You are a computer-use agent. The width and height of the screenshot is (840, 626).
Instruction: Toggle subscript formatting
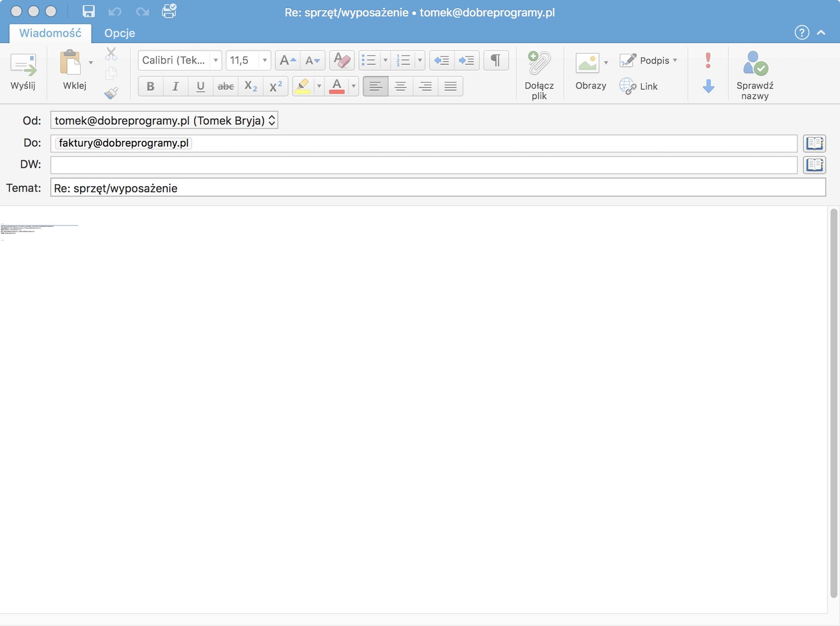[x=251, y=86]
